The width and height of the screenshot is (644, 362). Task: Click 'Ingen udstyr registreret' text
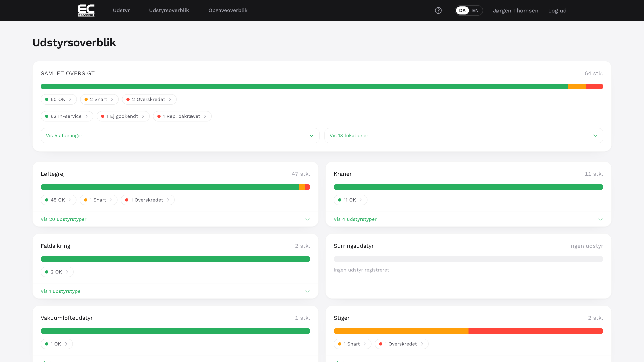(361, 270)
